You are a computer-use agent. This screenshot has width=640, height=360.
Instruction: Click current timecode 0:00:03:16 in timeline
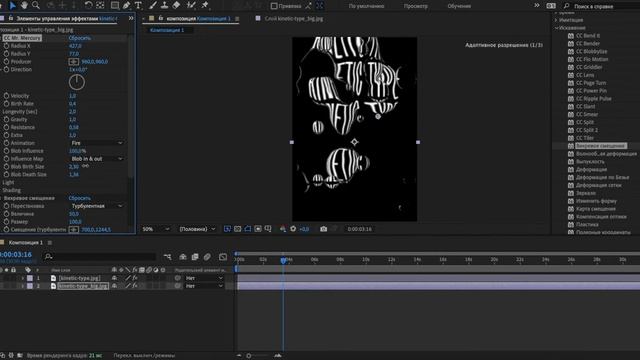[16, 255]
